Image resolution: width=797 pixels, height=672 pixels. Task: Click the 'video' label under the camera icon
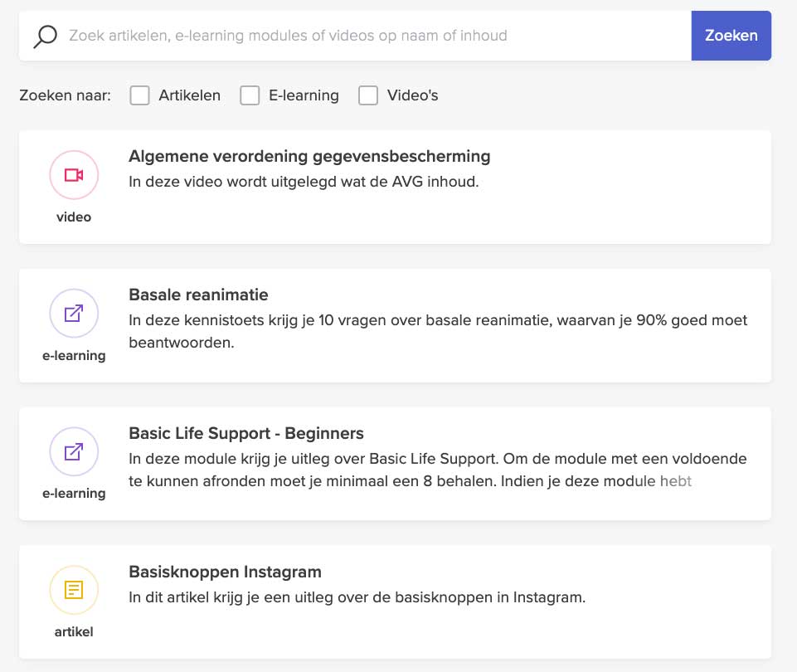tap(74, 217)
